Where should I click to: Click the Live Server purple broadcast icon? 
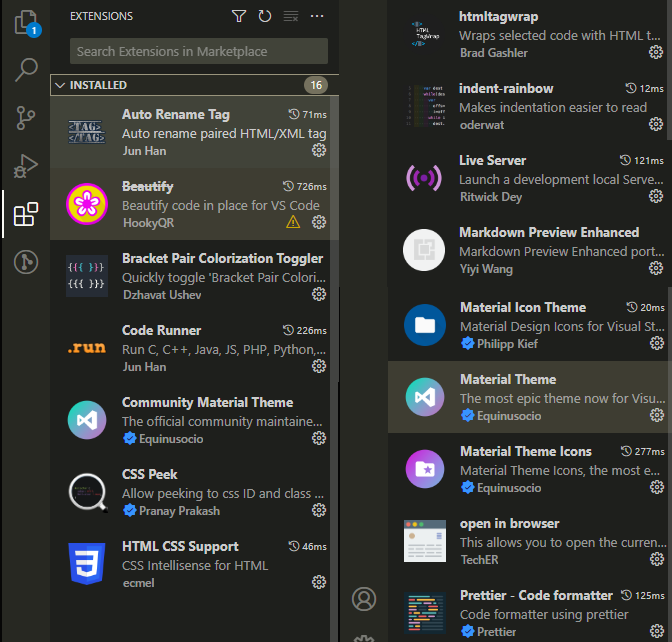(424, 177)
